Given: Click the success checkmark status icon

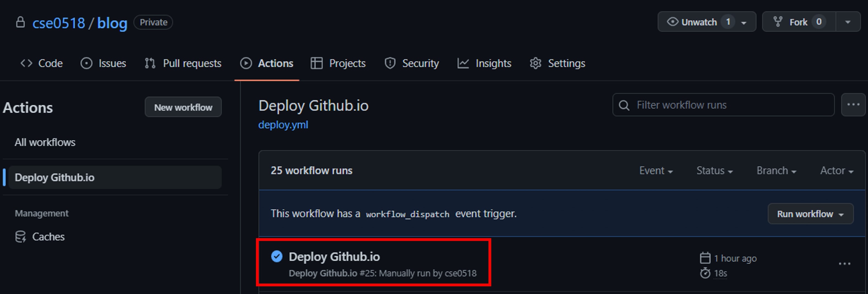Looking at the screenshot, I should tap(277, 257).
